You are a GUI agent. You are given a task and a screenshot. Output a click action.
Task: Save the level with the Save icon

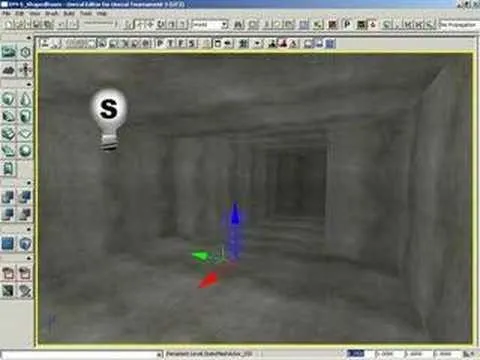pos(37,24)
